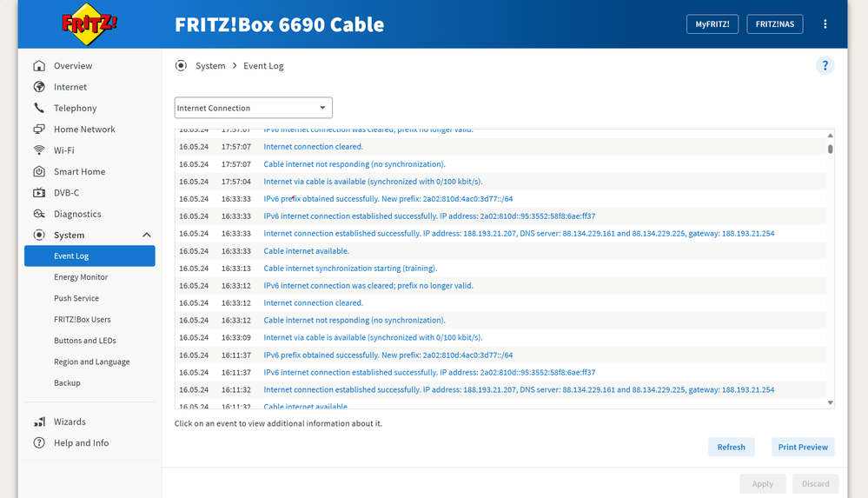Open the Push Service page
The width and height of the screenshot is (868, 498).
76,298
